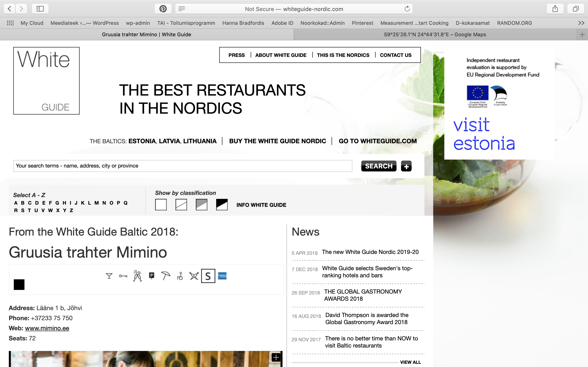The width and height of the screenshot is (588, 367).
Task: Click the parking sign icon
Action: coord(152,276)
